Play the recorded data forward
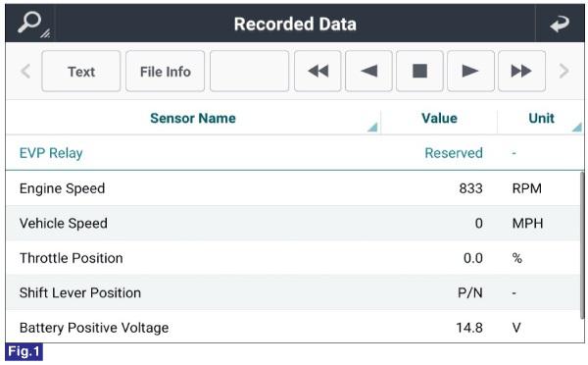This screenshot has height=365, width=588. click(470, 71)
